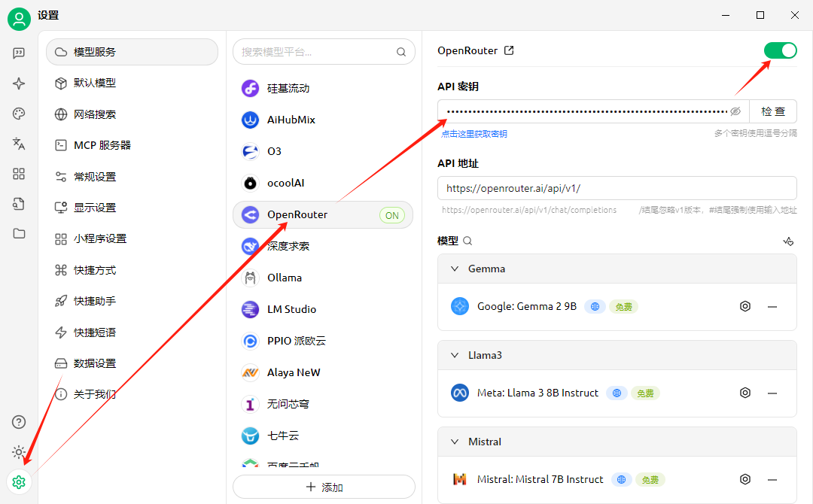The height and width of the screenshot is (504, 813).
Task: Open the paintbrush palette icon in sidebar
Action: tap(19, 114)
